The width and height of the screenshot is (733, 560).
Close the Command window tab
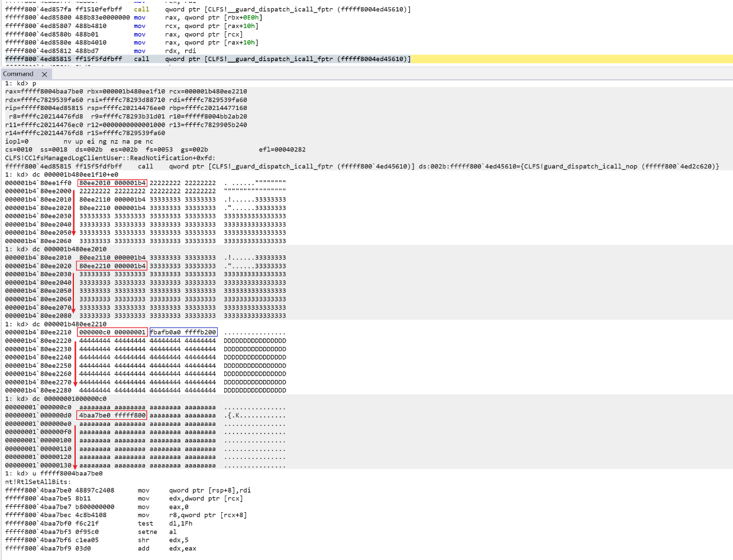(44, 74)
